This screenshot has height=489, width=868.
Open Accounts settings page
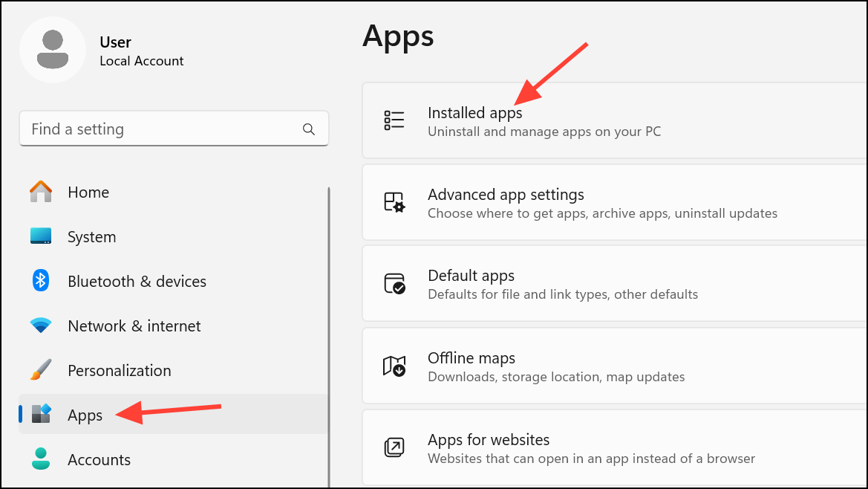(x=99, y=460)
